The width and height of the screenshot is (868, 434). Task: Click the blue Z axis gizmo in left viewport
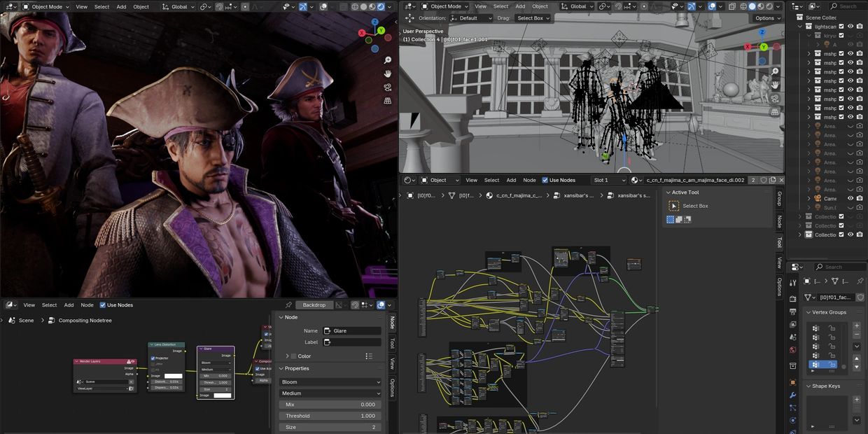[x=374, y=23]
